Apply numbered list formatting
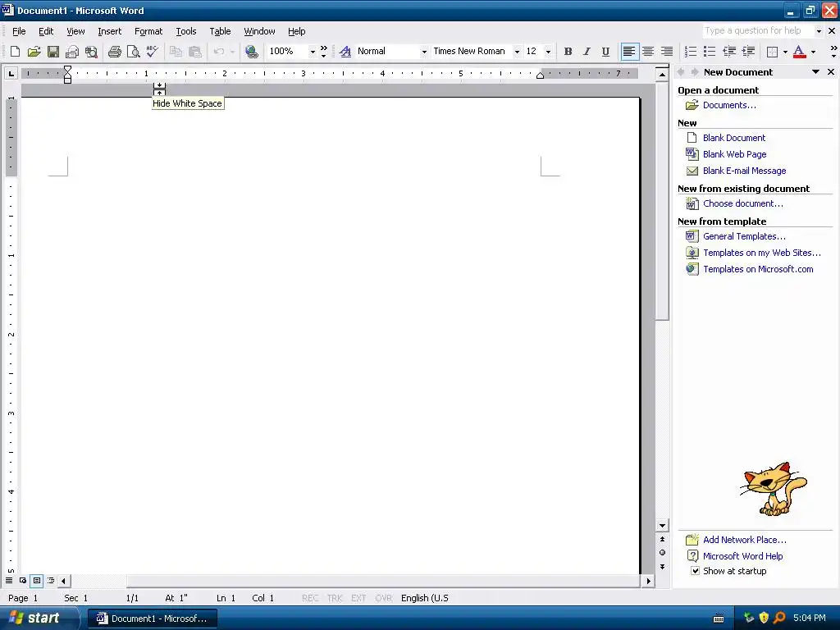 pyautogui.click(x=691, y=52)
